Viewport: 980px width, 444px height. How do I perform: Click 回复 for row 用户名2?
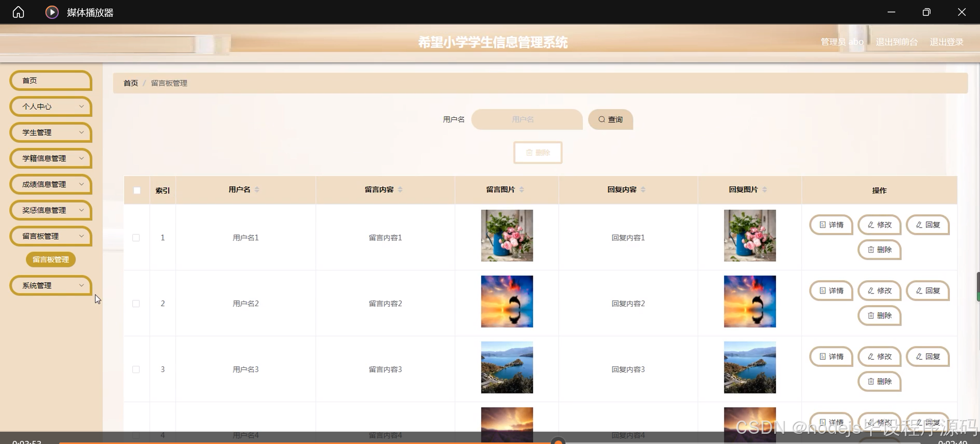point(927,290)
